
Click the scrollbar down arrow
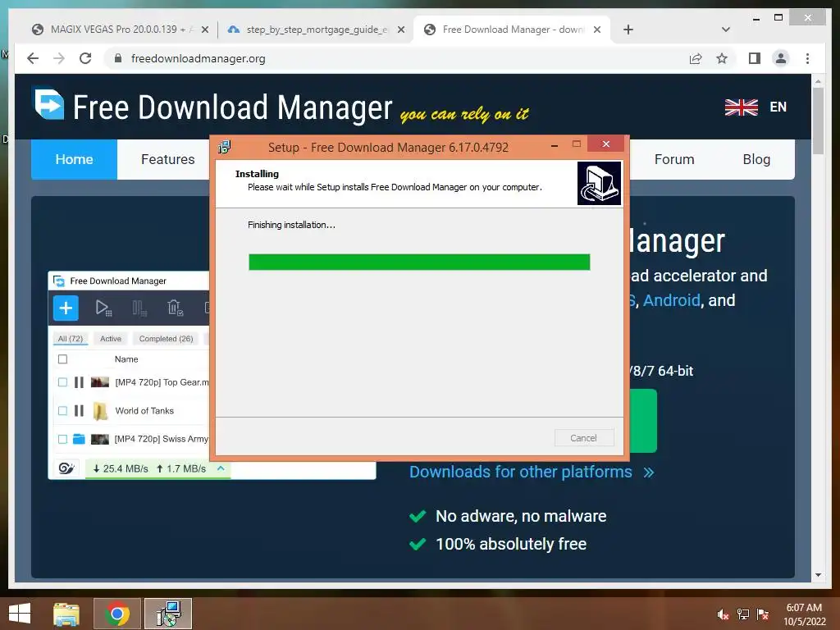tap(818, 575)
